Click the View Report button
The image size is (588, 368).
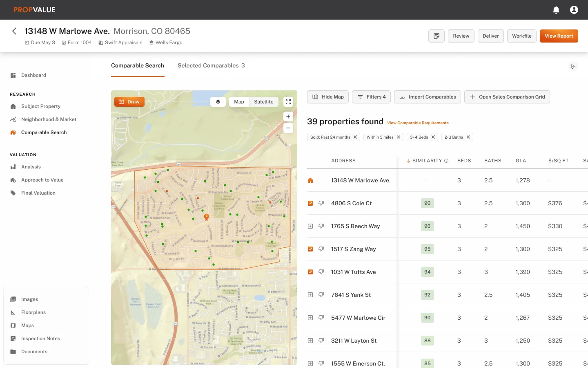(559, 36)
